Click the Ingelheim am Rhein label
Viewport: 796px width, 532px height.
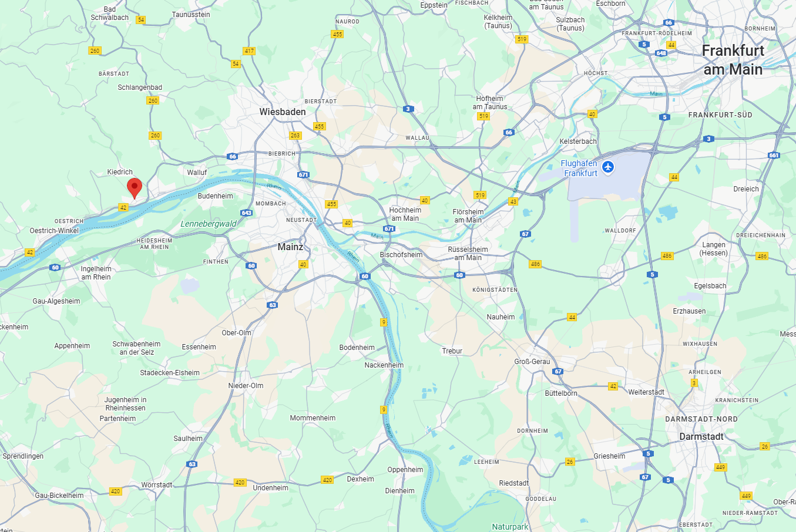pos(96,272)
